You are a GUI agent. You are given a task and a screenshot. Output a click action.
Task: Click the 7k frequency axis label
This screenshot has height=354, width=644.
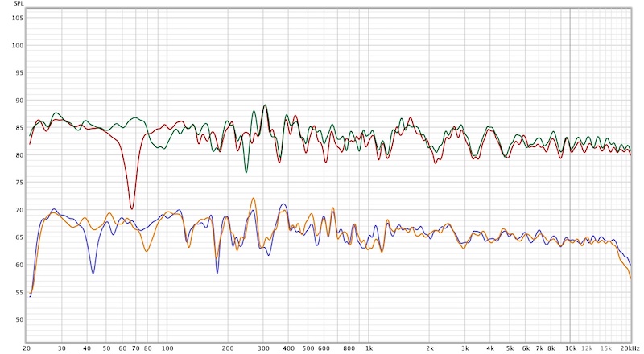[x=539, y=348]
